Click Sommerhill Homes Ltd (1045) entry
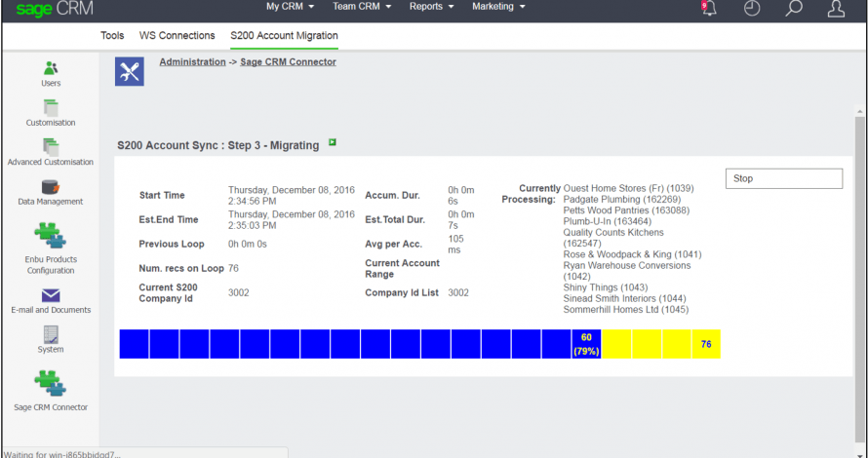Screen dimensions: 868x458 tap(625, 310)
